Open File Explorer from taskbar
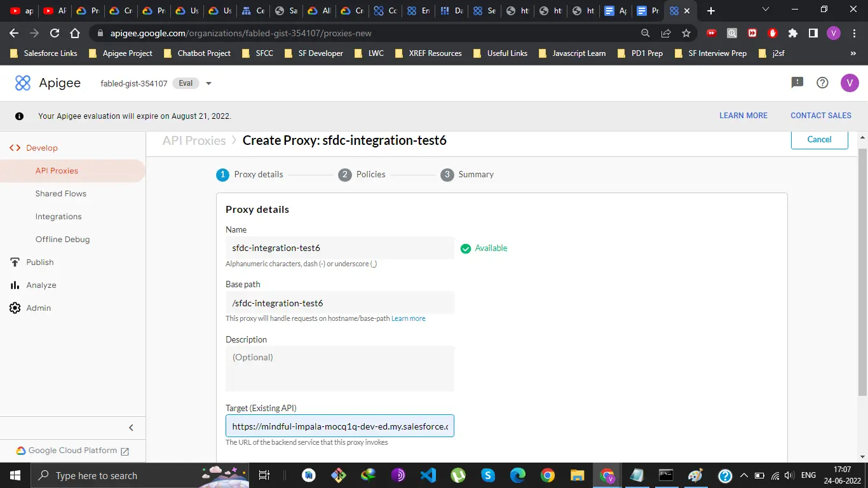The image size is (868, 488). 577,475
